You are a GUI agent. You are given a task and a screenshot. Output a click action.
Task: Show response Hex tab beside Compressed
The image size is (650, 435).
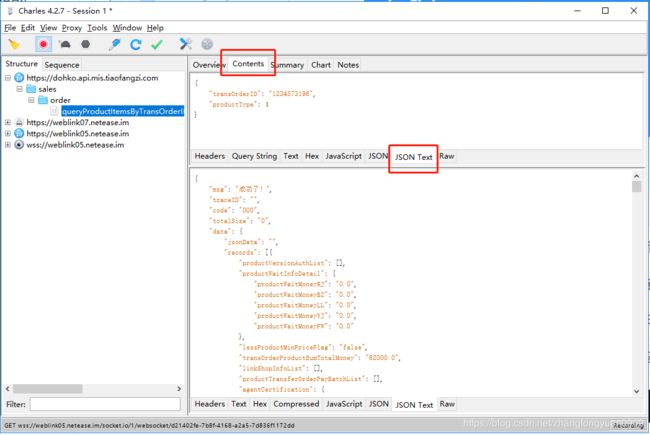(x=260, y=404)
